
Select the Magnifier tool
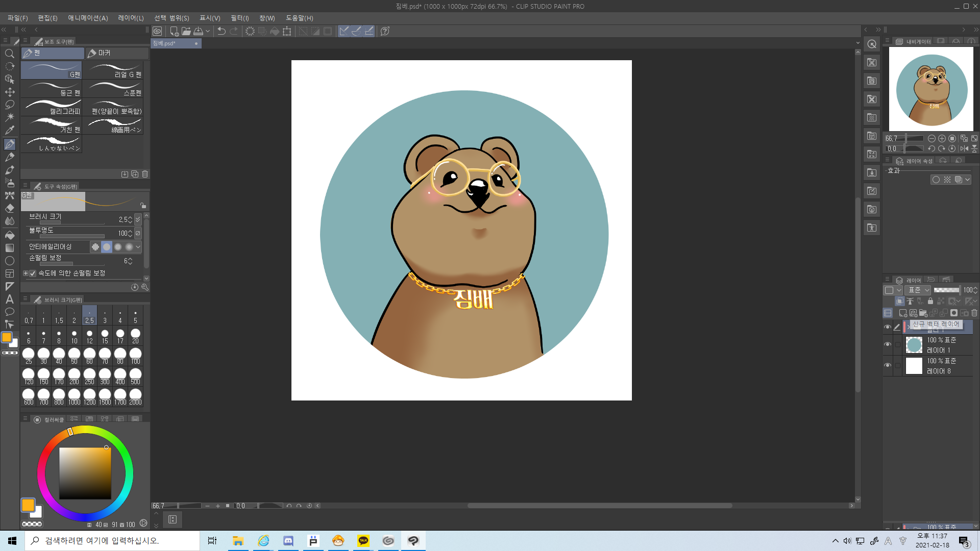9,53
